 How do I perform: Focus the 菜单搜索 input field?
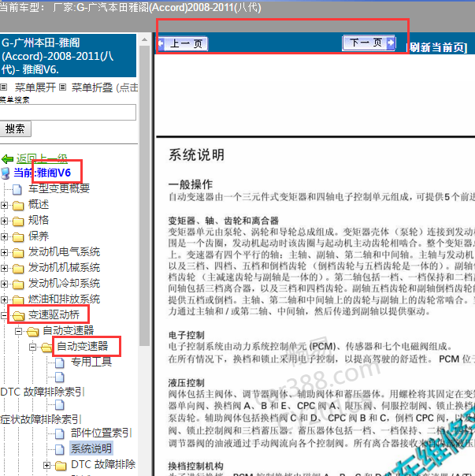[68, 112]
